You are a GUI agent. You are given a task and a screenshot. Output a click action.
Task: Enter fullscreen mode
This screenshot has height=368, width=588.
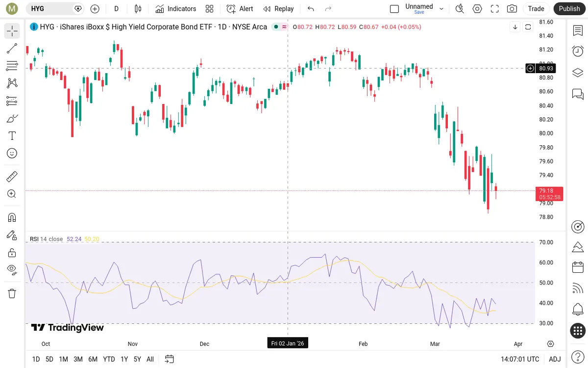pyautogui.click(x=494, y=8)
